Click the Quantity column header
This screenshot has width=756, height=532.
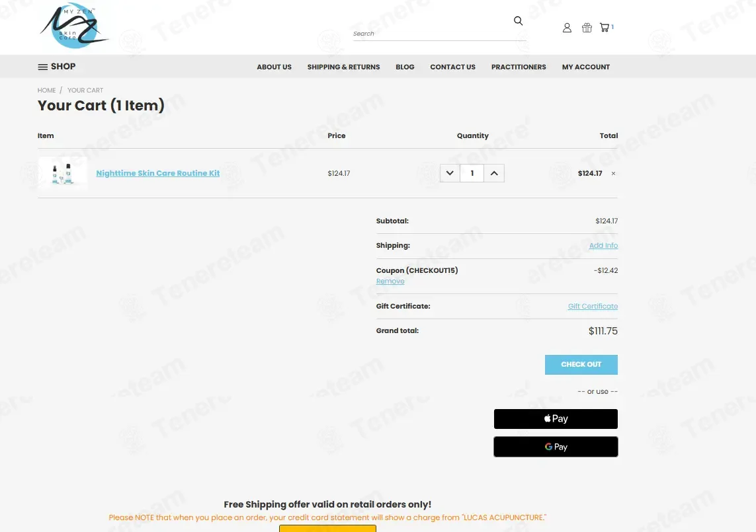pos(472,135)
